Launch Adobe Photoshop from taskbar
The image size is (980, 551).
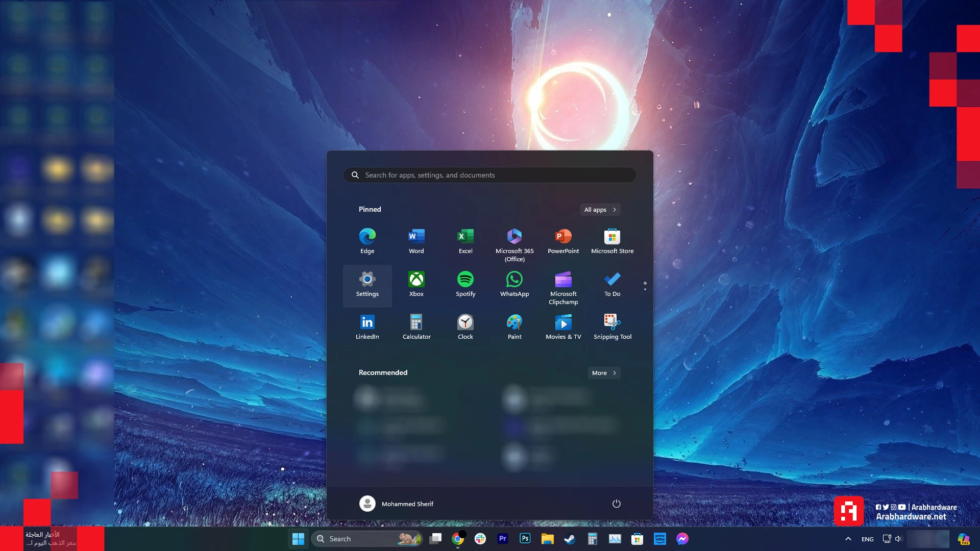pos(525,539)
